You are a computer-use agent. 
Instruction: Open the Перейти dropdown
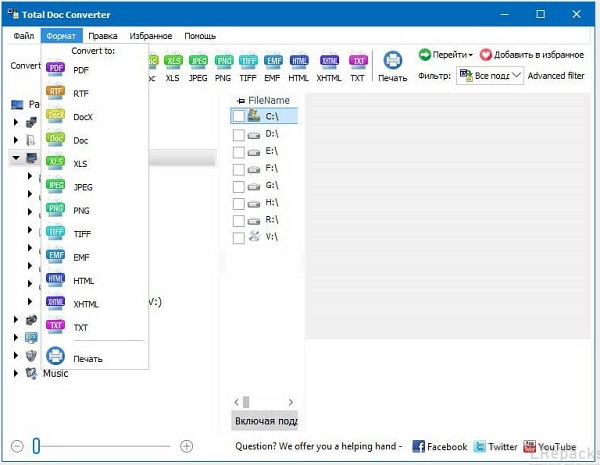click(446, 55)
